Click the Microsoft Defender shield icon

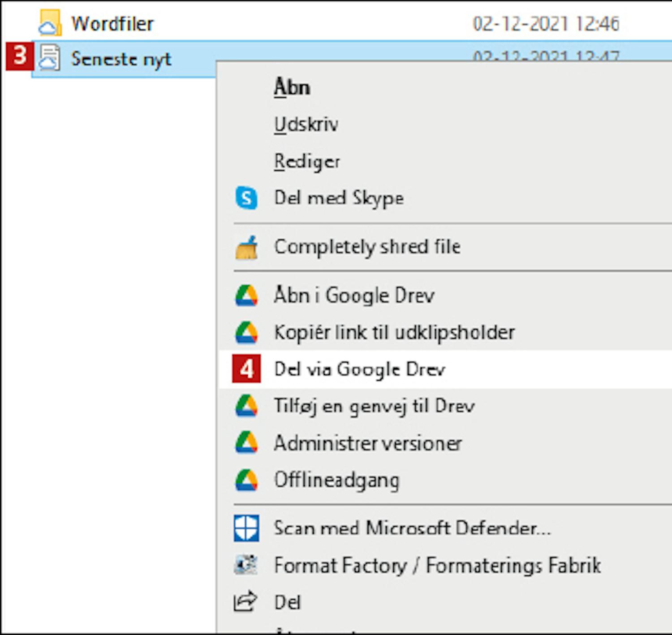246,528
